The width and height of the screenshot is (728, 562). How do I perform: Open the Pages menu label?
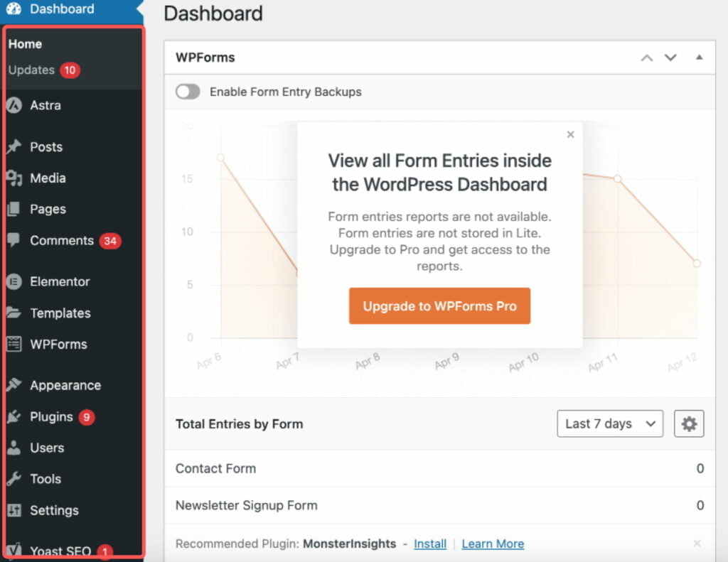pyautogui.click(x=48, y=210)
